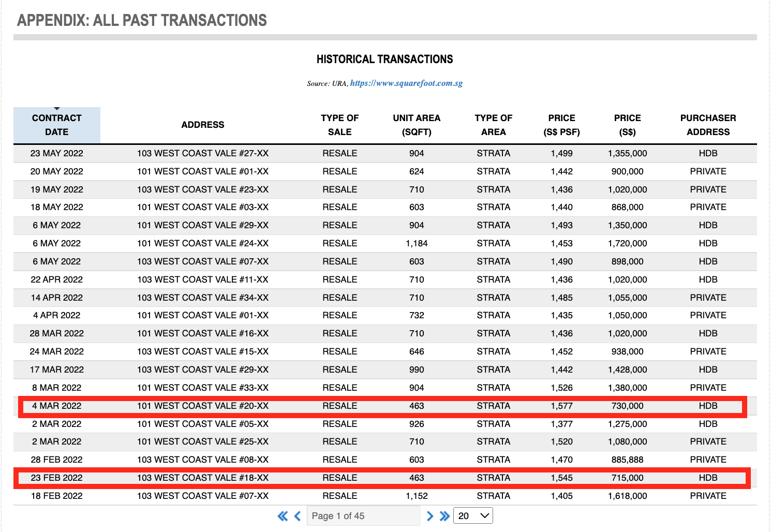Click price cell 715,000
The width and height of the screenshot is (771, 532).
click(628, 478)
